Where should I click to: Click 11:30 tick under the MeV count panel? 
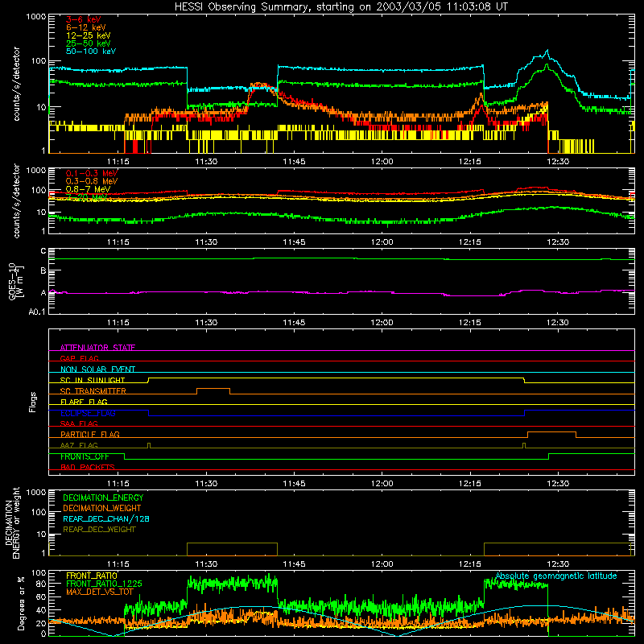pos(206,242)
